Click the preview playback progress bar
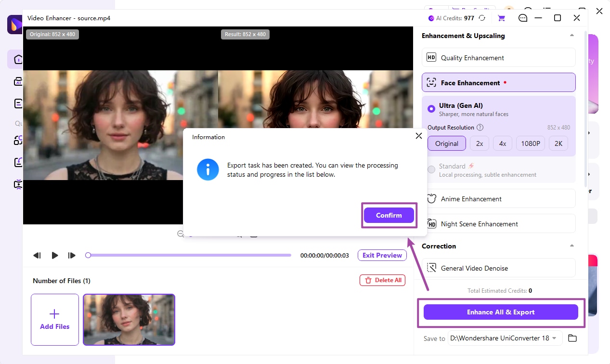 190,255
